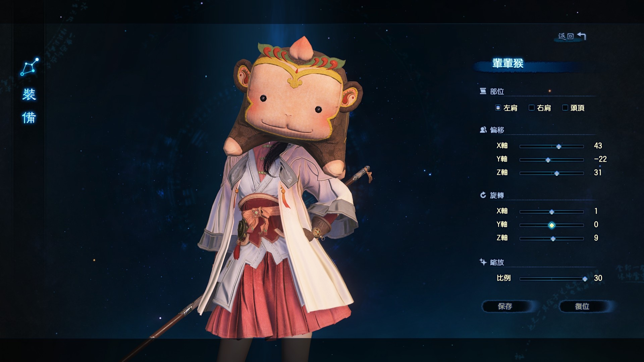Click the rotation Z軸 slider handle
The width and height of the screenshot is (644, 362).
(553, 239)
